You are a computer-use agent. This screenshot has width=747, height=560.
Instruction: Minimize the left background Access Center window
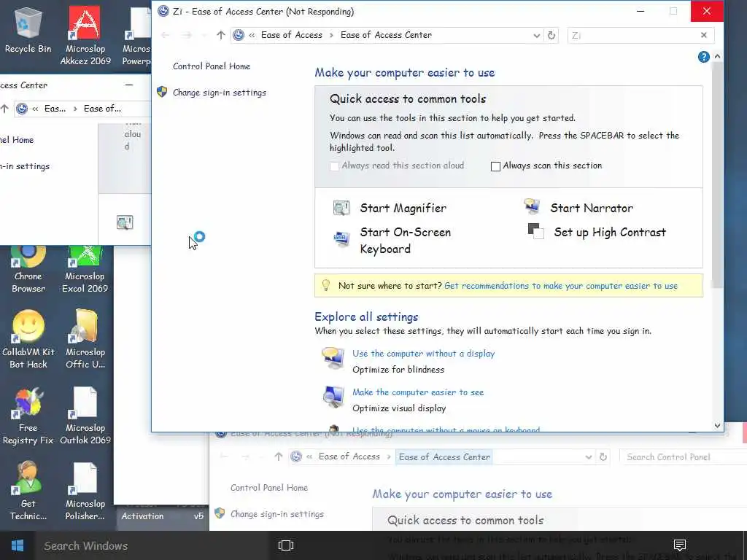[129, 85]
